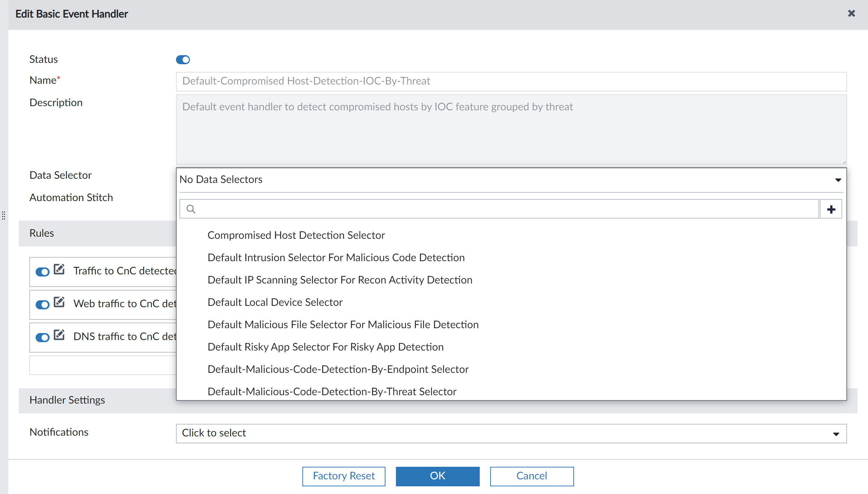Collapse the No Data Selectors dropdown
Image resolution: width=868 pixels, height=494 pixels.
[838, 179]
